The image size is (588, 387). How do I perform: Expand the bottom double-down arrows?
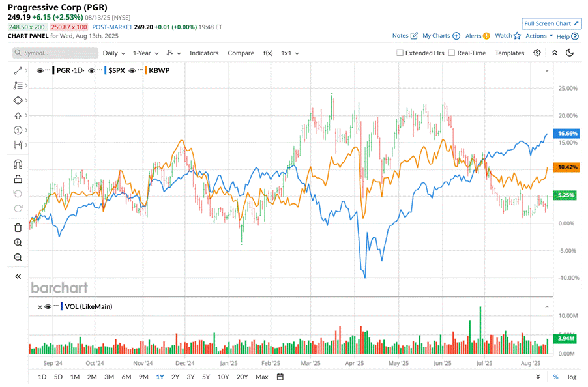coord(538,377)
